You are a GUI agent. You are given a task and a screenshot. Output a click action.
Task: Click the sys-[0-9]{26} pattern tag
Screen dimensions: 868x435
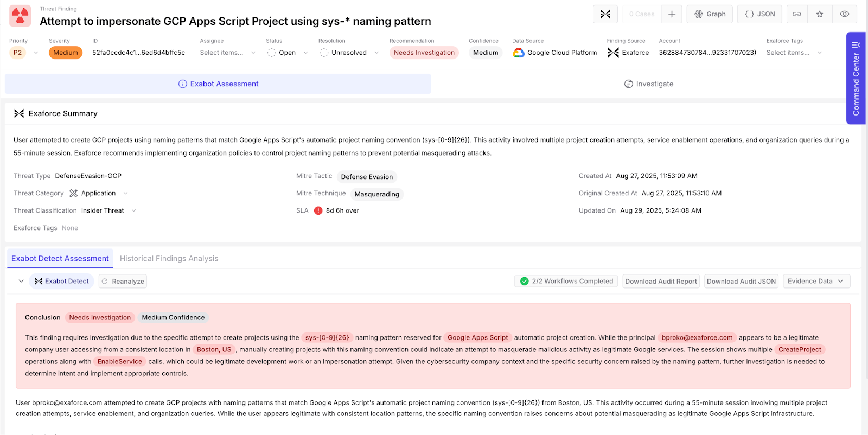pos(327,337)
